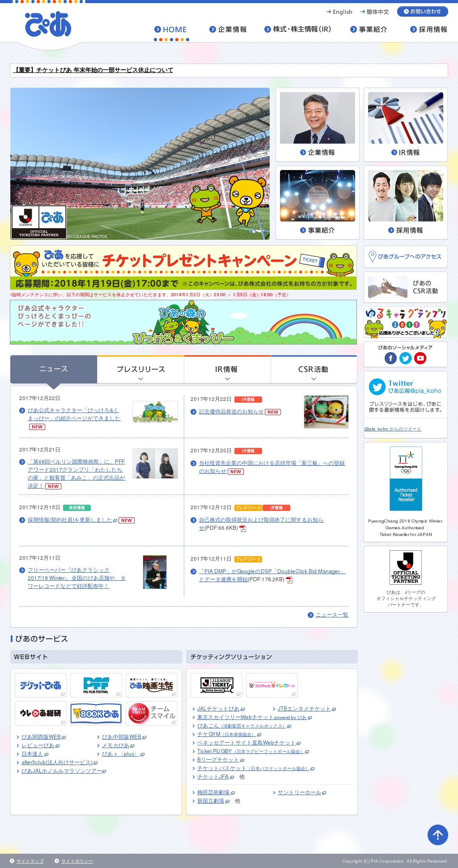Open the 第68回ベルリン国際映画祭 news link
This screenshot has height=868, width=458.
[76, 473]
